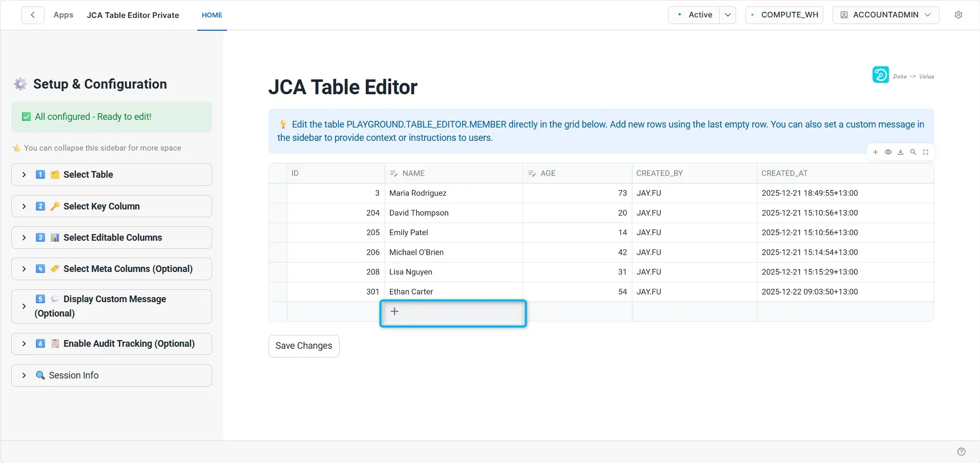
Task: Open the help question-mark icon at bottom right
Action: click(961, 451)
